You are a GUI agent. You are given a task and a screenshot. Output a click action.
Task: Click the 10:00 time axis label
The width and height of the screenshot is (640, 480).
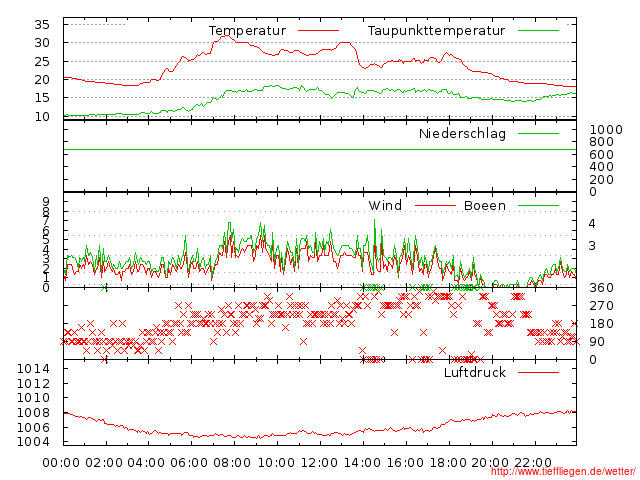[x=277, y=463]
